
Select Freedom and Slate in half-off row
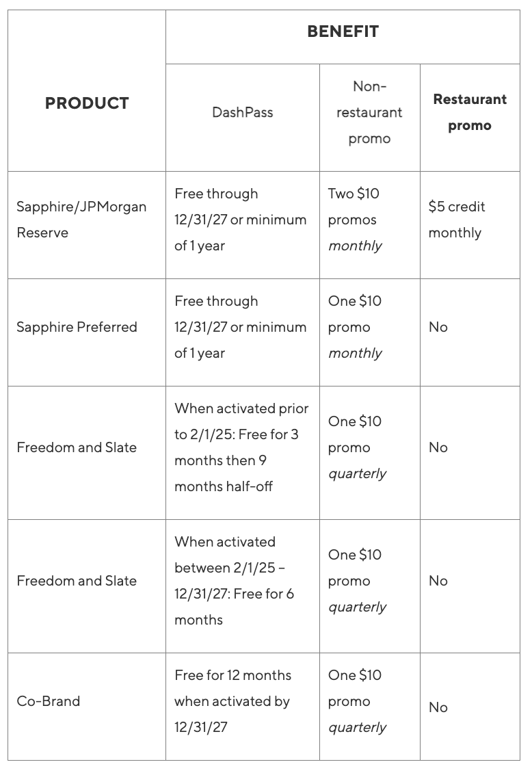(77, 447)
